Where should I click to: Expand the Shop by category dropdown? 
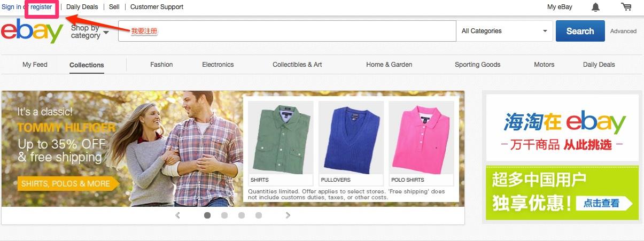point(90,32)
